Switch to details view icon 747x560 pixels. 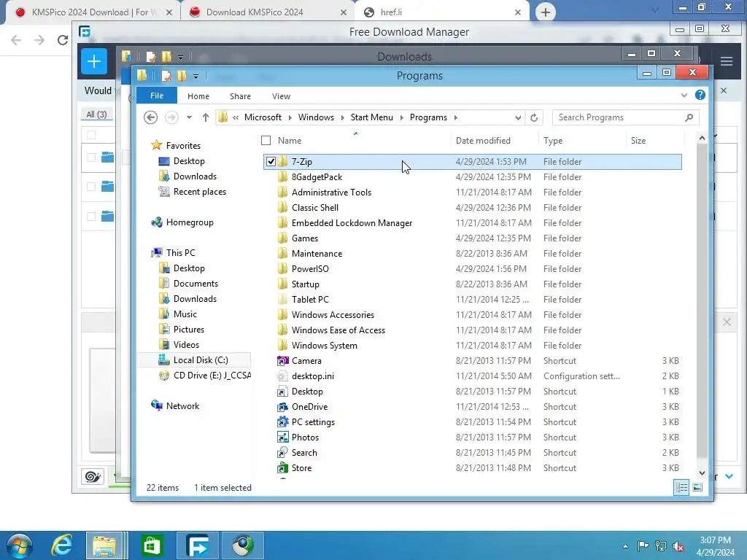pos(682,487)
